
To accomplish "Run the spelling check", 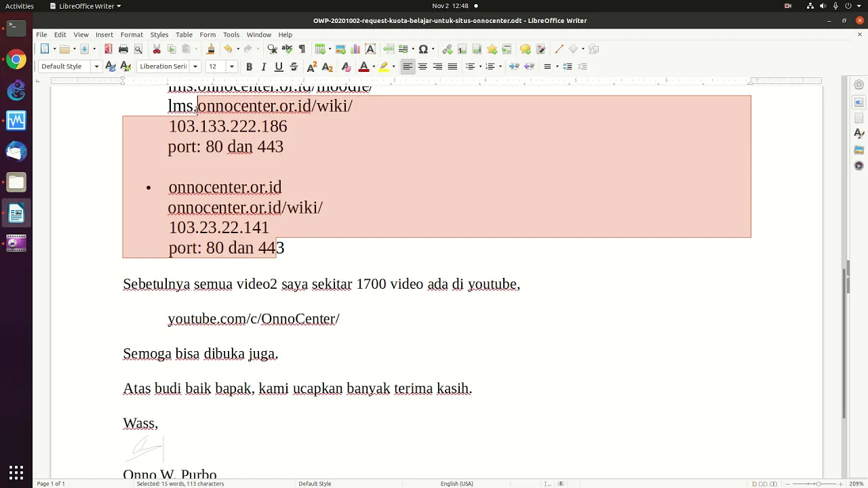I will [287, 49].
